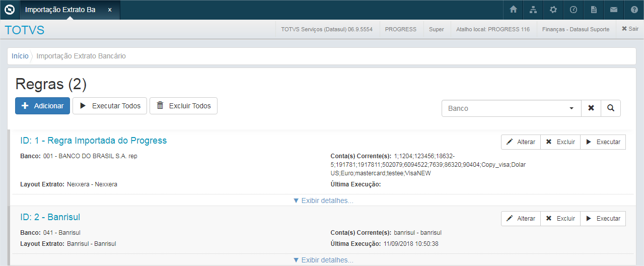Click Executar for Banrisul rule
The width and height of the screenshot is (644, 266).
click(x=603, y=219)
